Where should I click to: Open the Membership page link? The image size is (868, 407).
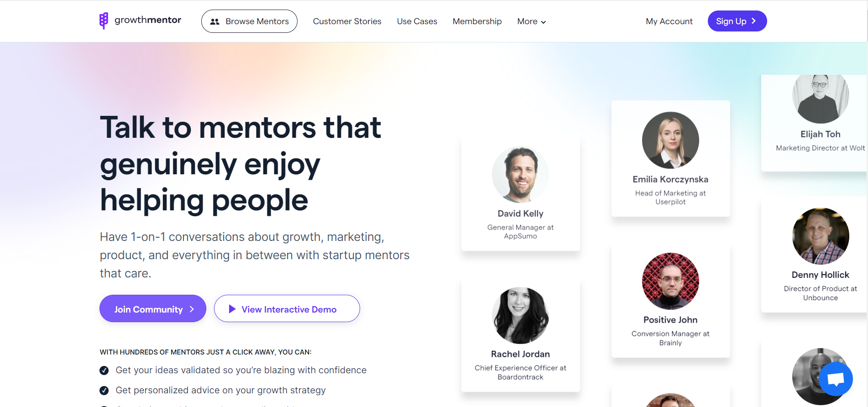(477, 21)
